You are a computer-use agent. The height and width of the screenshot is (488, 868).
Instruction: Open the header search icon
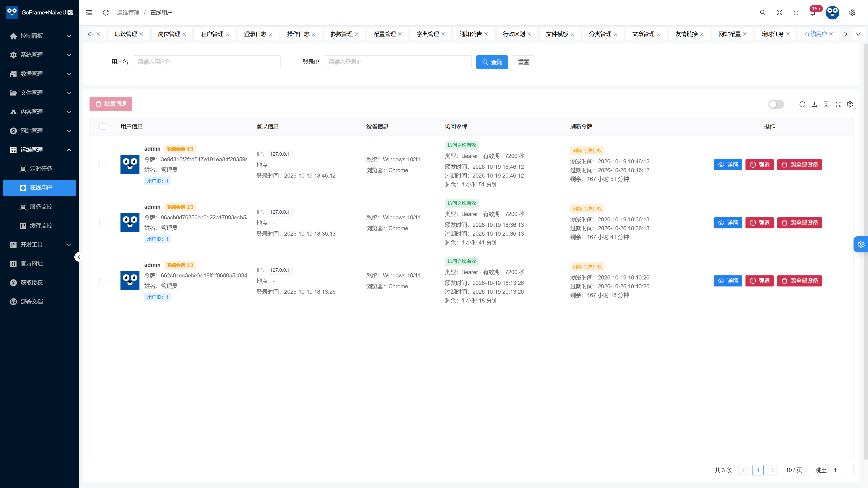coord(762,12)
